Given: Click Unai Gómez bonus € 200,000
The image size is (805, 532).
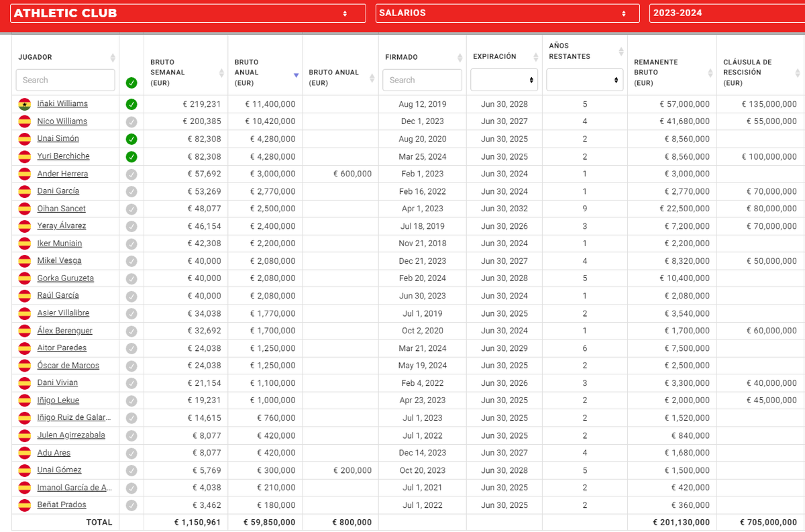Looking at the screenshot, I should pos(352,470).
